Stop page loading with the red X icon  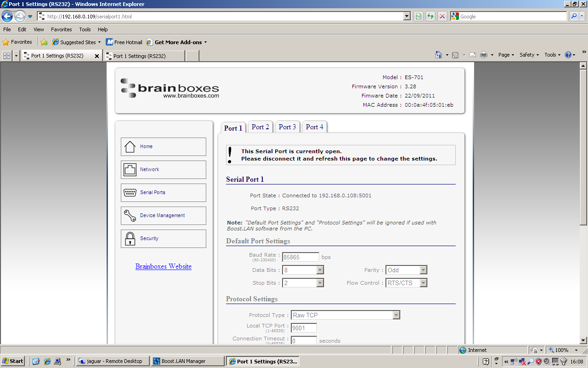442,16
